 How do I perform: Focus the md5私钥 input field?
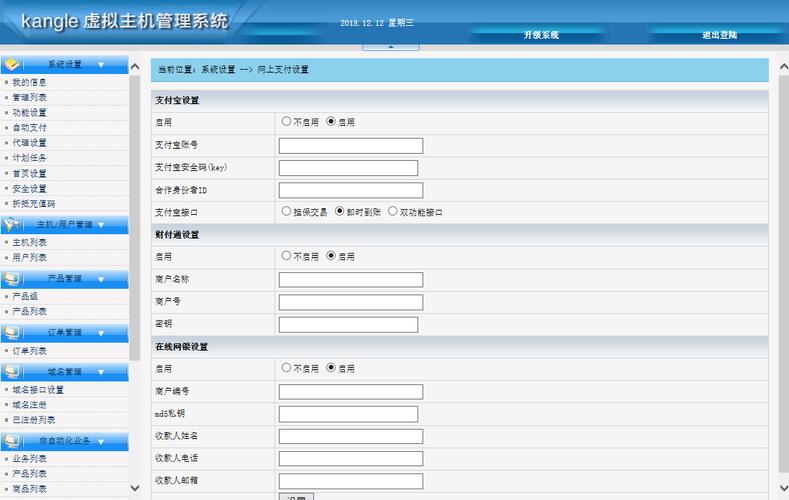coord(348,414)
